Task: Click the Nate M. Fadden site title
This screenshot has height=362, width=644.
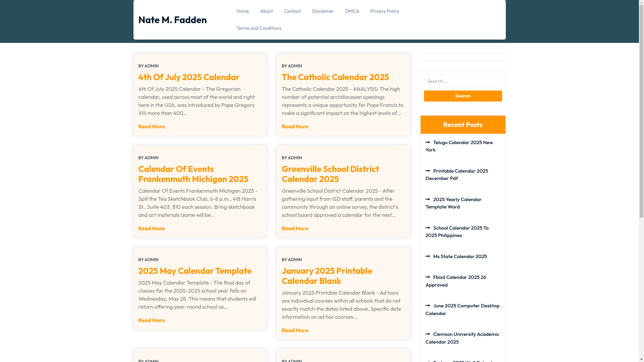Action: (172, 20)
